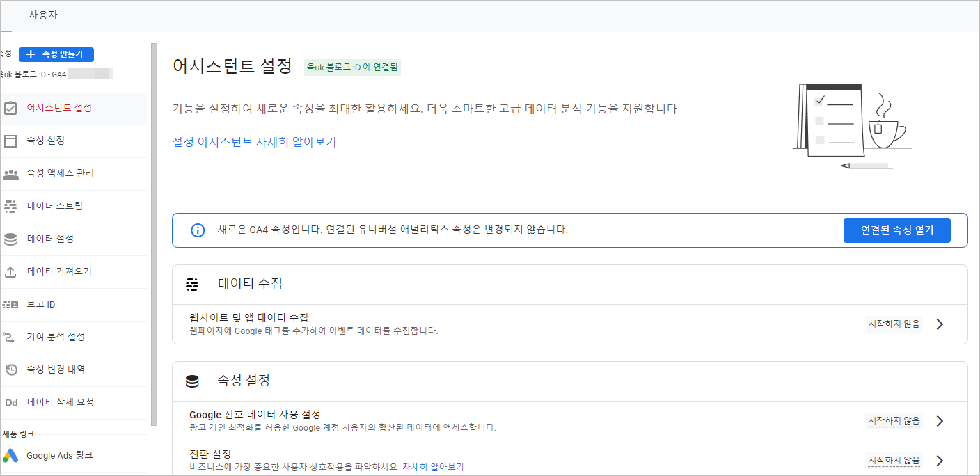980x476 pixels.
Task: Click the notebook and coffee cup illustration
Action: [x=852, y=125]
